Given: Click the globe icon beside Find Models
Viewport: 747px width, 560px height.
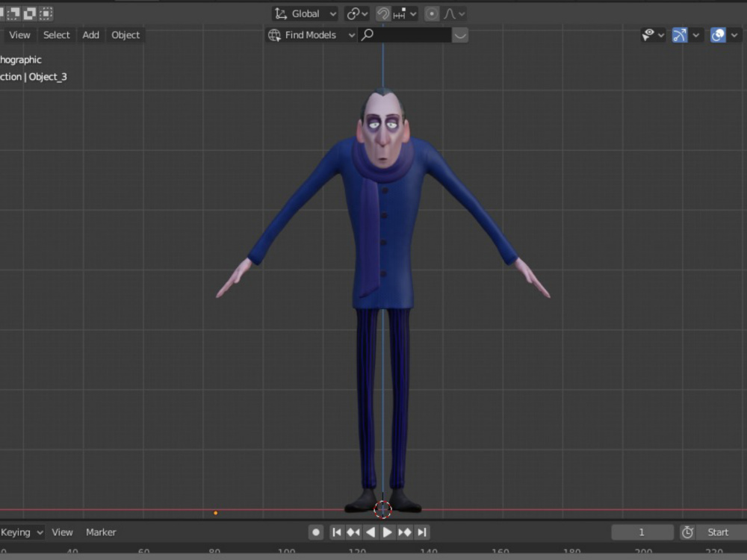Looking at the screenshot, I should (x=274, y=35).
